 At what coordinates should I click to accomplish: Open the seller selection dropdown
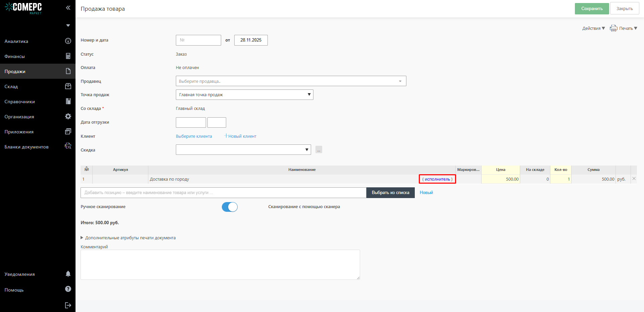291,81
